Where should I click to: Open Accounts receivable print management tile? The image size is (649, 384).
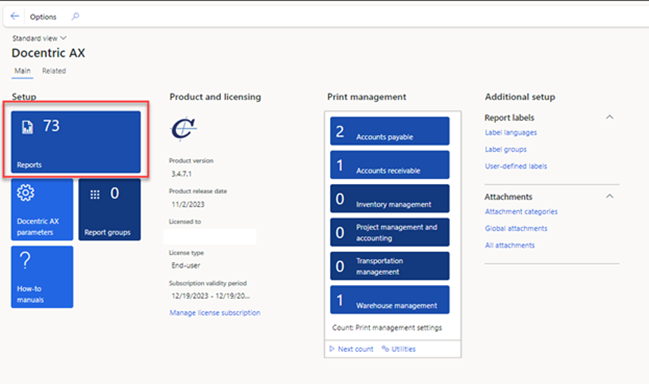tap(390, 165)
